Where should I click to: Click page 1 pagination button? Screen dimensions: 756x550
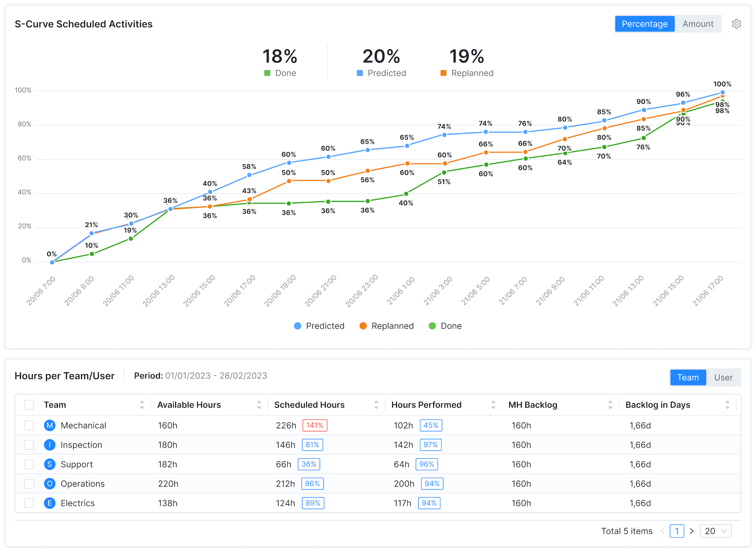click(x=676, y=531)
